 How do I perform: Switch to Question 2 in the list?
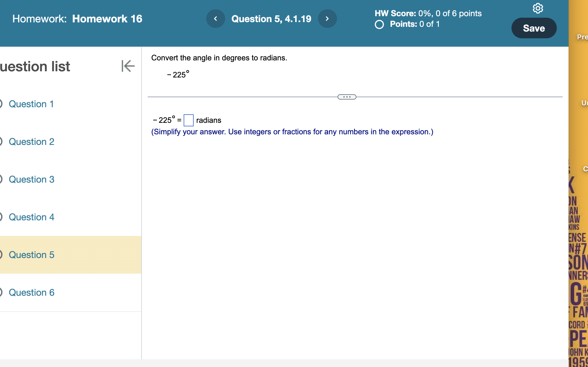click(31, 142)
